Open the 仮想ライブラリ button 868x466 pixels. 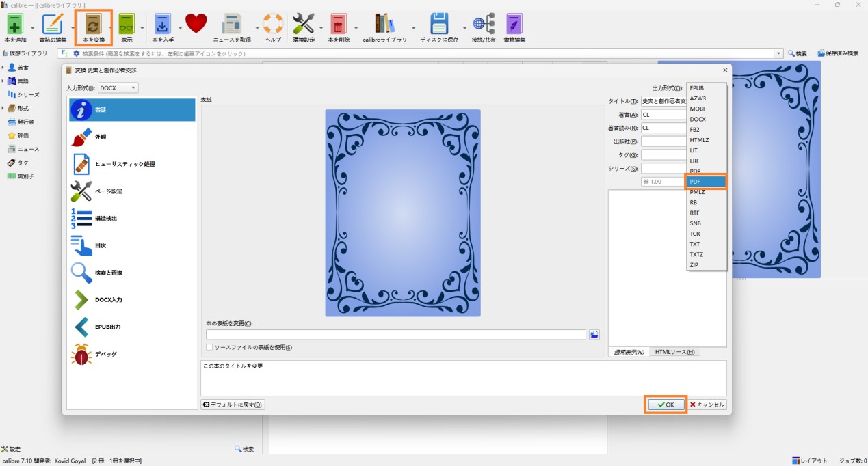click(25, 53)
